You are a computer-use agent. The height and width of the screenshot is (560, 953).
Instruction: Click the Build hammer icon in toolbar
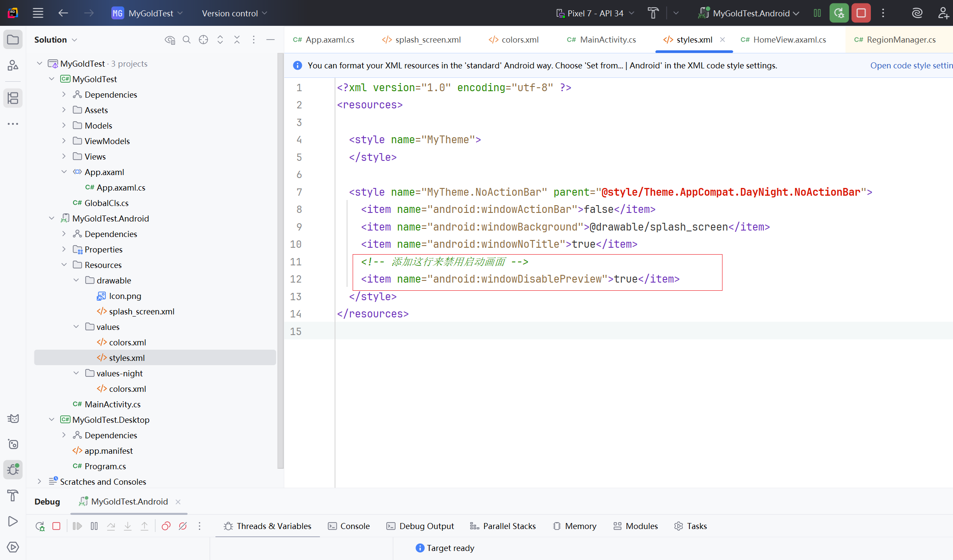pyautogui.click(x=653, y=13)
